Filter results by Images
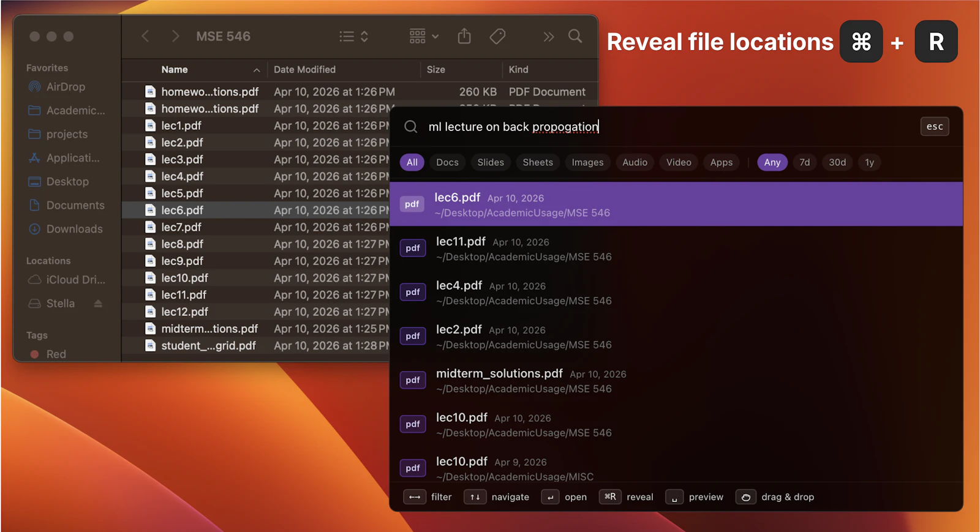Image resolution: width=980 pixels, height=532 pixels. [587, 162]
